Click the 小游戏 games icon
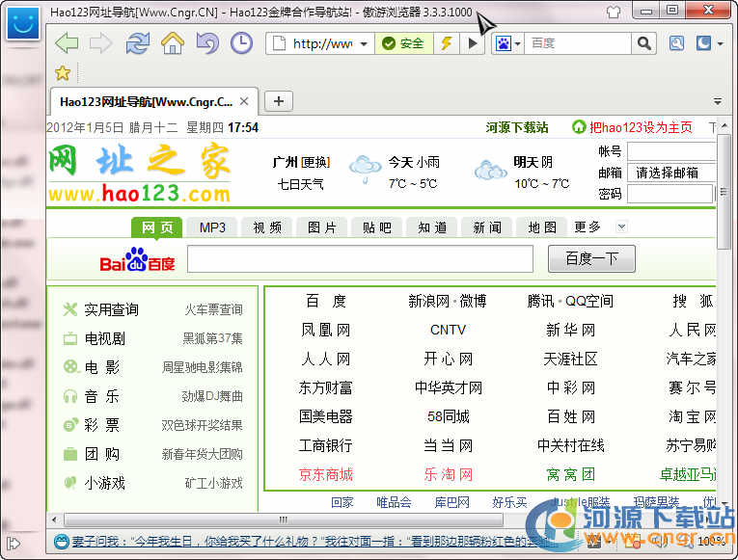Screen dimensions: 738x560 70,483
